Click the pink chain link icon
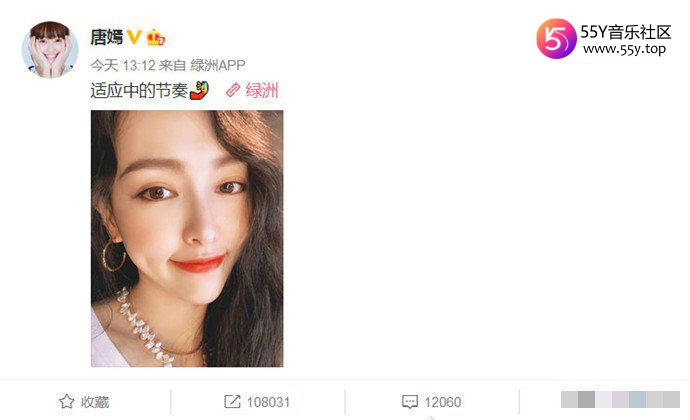This screenshot has height=420, width=690. [233, 90]
